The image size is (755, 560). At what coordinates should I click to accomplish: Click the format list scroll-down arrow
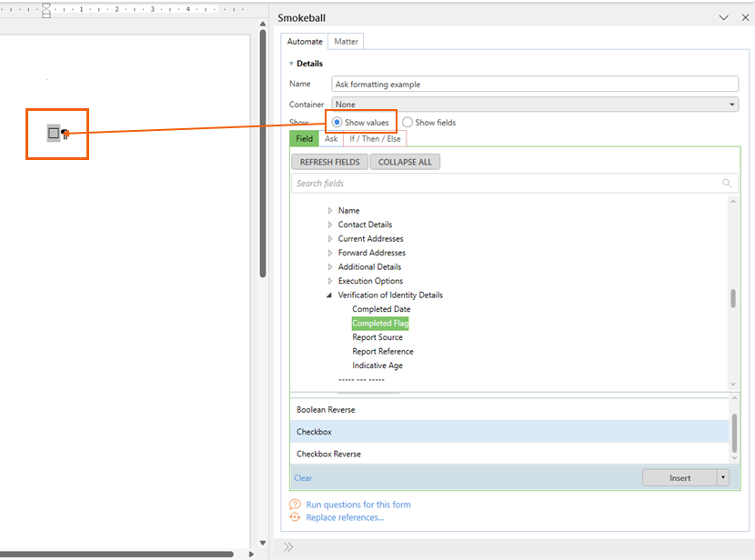(734, 458)
